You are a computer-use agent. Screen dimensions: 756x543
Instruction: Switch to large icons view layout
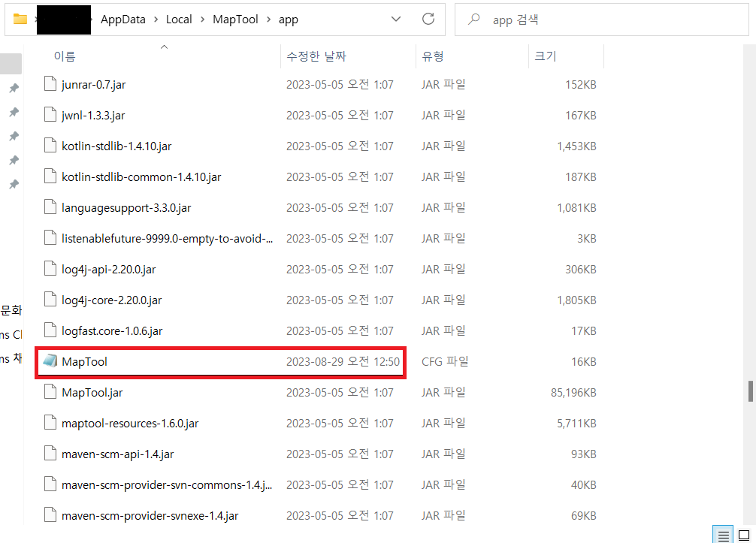pos(744,535)
